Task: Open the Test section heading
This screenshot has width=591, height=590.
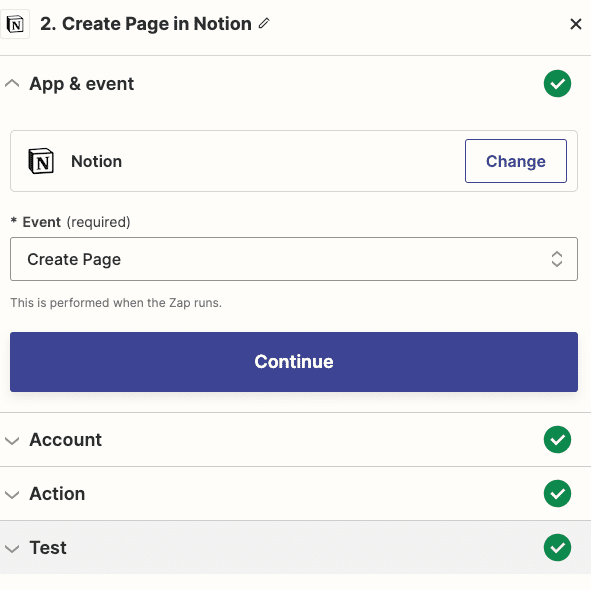Action: tap(48, 547)
